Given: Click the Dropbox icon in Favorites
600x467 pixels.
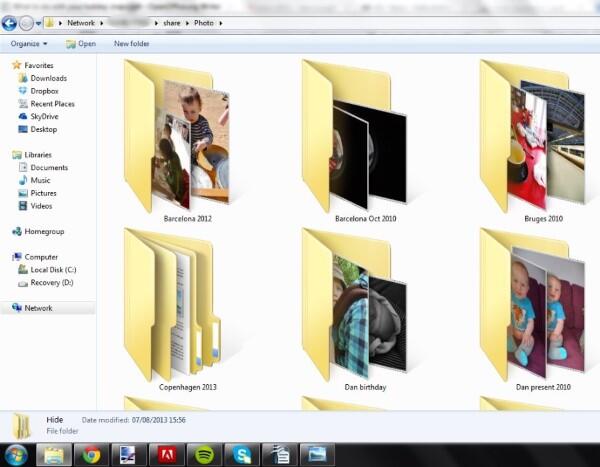Looking at the screenshot, I should point(23,91).
